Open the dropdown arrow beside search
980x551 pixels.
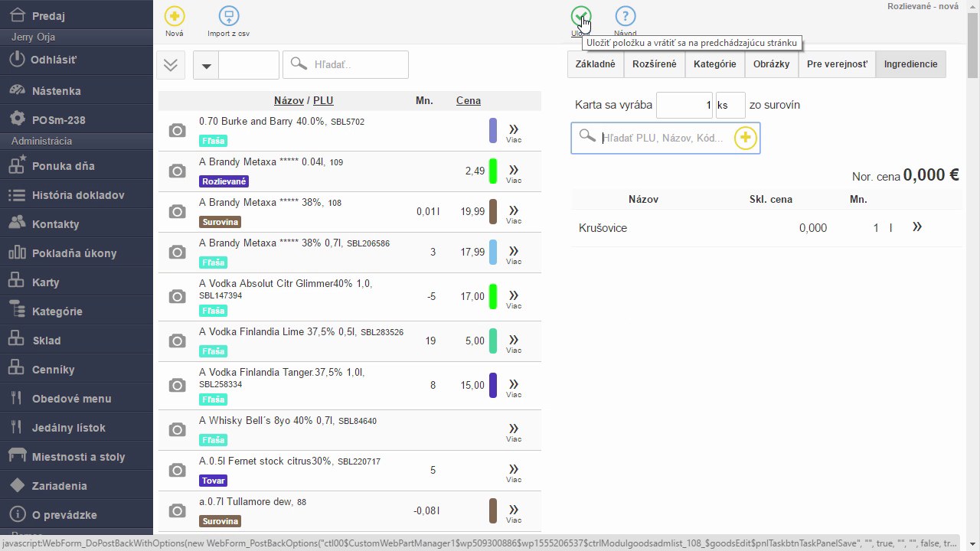click(x=206, y=65)
